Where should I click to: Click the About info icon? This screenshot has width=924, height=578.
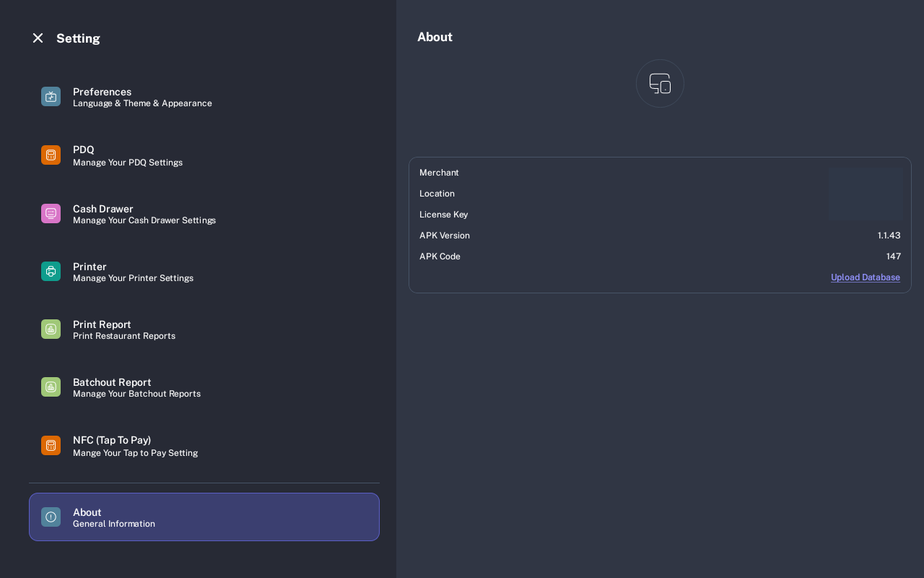51,517
